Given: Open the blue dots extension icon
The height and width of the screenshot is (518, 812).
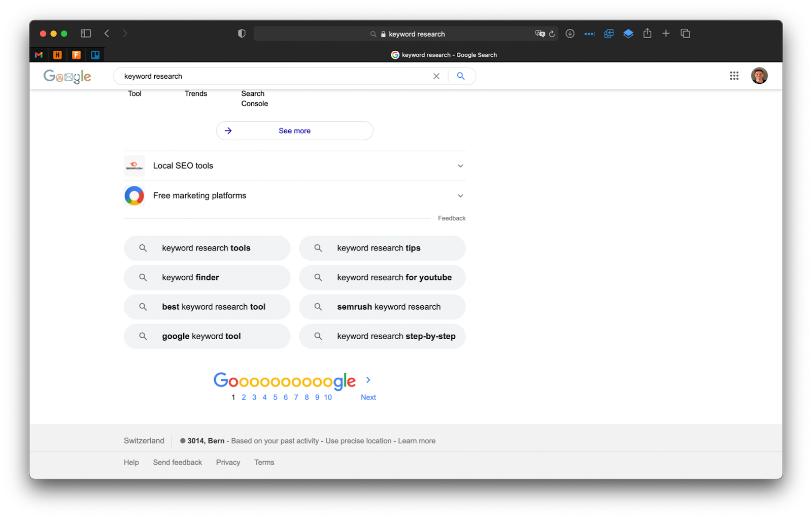Looking at the screenshot, I should (x=589, y=34).
